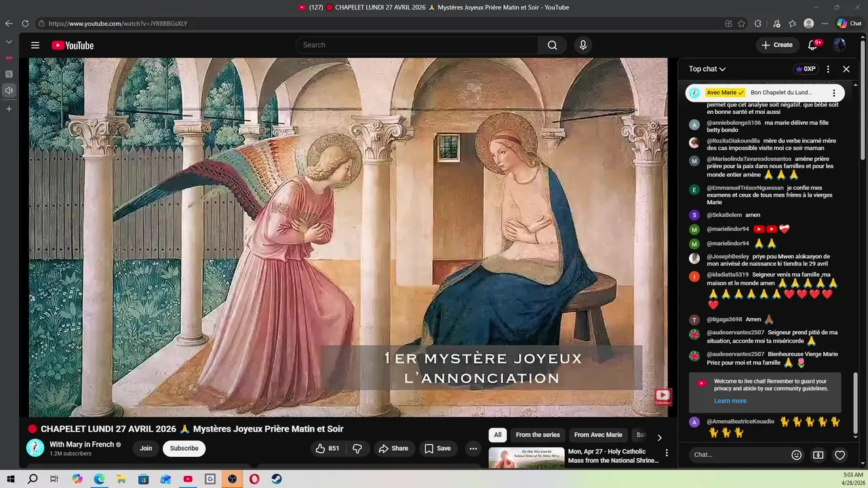Click username @JosephBesley in chat

coord(728,257)
